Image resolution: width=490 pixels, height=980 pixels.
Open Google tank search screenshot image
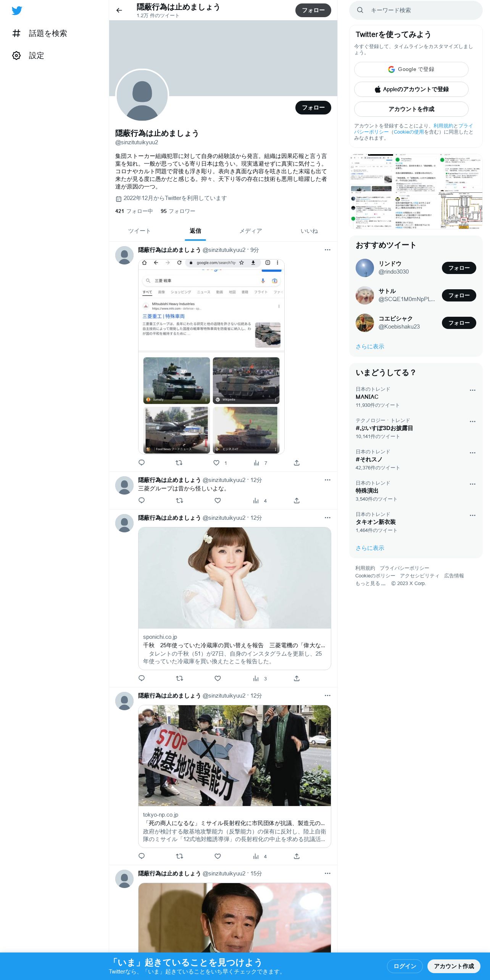coord(211,356)
